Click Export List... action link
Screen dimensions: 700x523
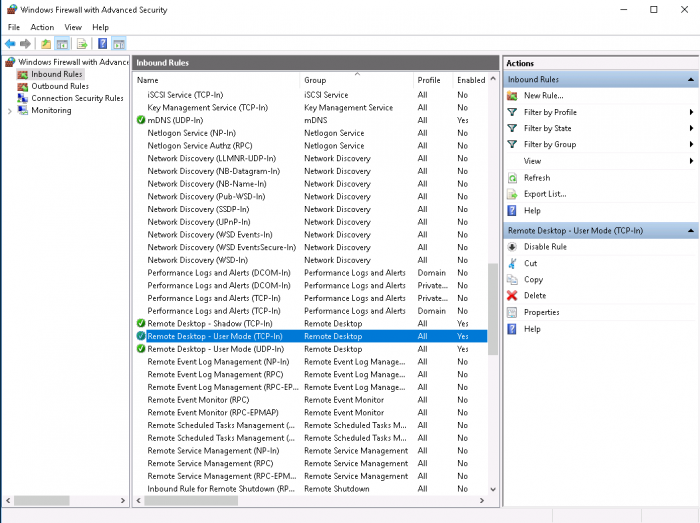[545, 194]
